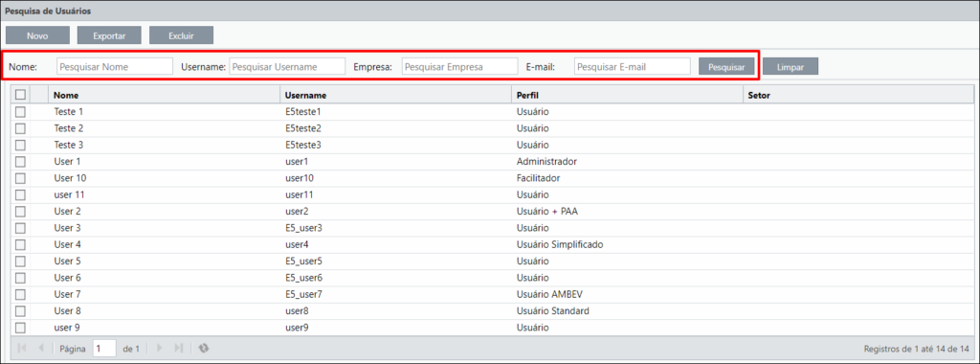Viewport: 980px width, 364px height.
Task: Sort by the Username column header
Action: pos(395,95)
